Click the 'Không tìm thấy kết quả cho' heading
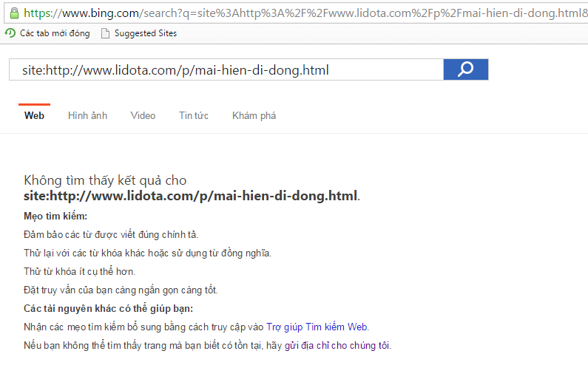The height and width of the screenshot is (385, 588). 105,180
